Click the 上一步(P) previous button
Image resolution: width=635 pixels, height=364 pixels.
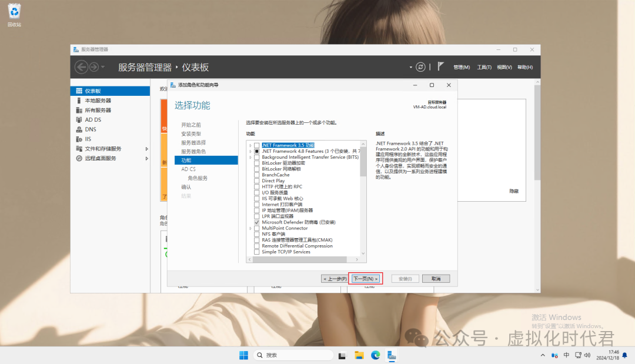coord(335,279)
